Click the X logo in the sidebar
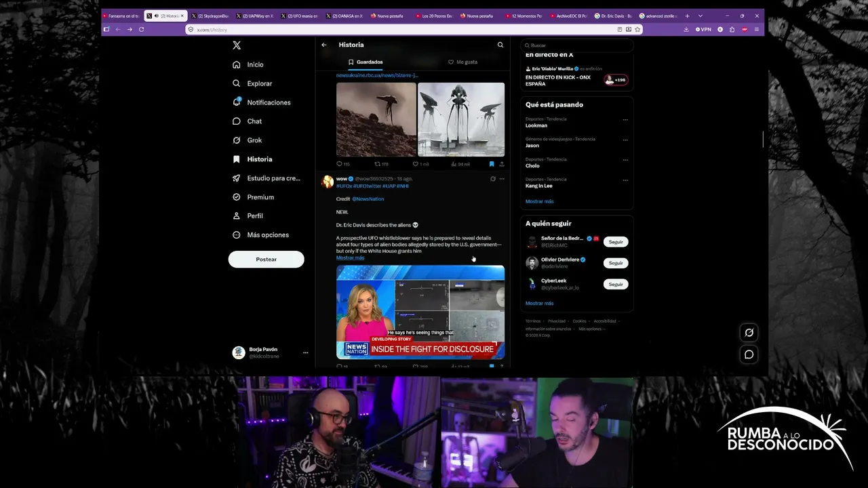This screenshot has width=868, height=488. (x=237, y=45)
